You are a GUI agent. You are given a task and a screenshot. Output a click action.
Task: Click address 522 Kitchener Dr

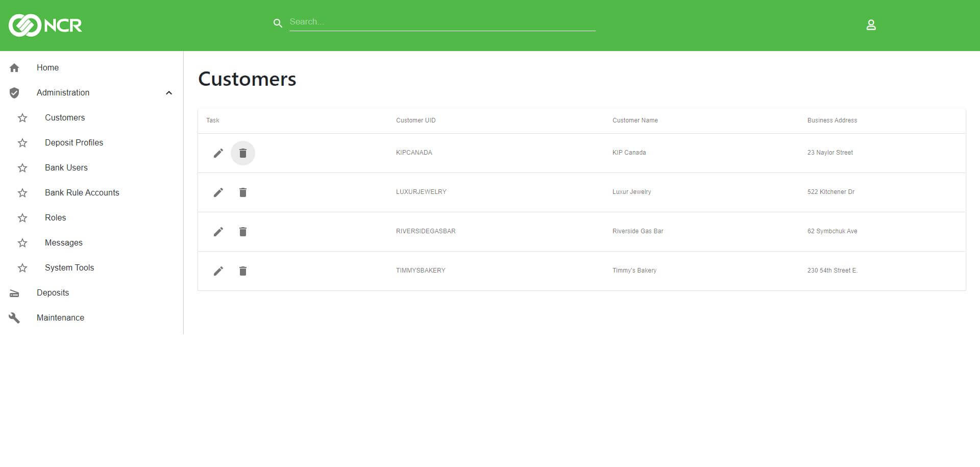point(831,192)
